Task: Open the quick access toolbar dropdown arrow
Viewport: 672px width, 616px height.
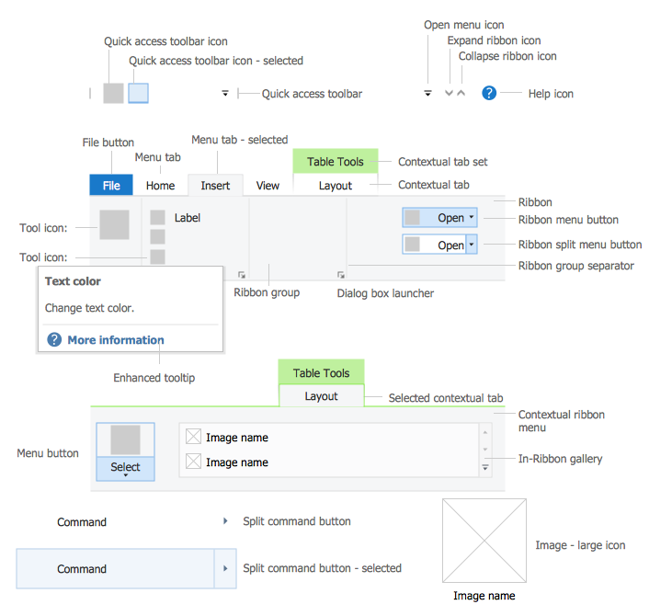Action: pos(225,93)
